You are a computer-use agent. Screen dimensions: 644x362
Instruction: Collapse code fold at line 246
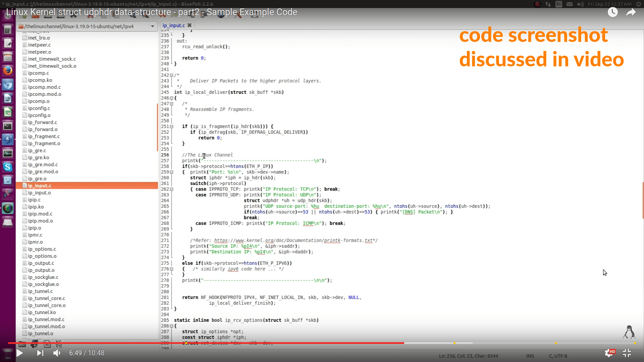171,98
